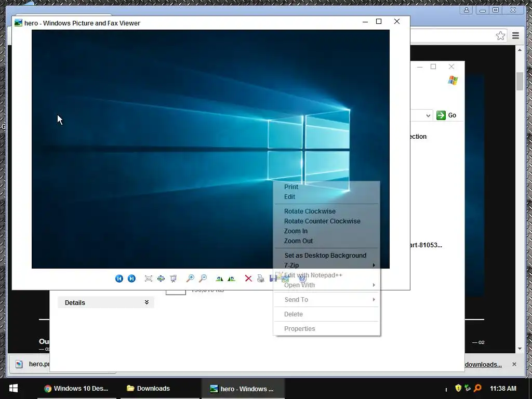Image resolution: width=532 pixels, height=399 pixels.
Task: Choose Edit from the context menu
Action: click(x=326, y=197)
